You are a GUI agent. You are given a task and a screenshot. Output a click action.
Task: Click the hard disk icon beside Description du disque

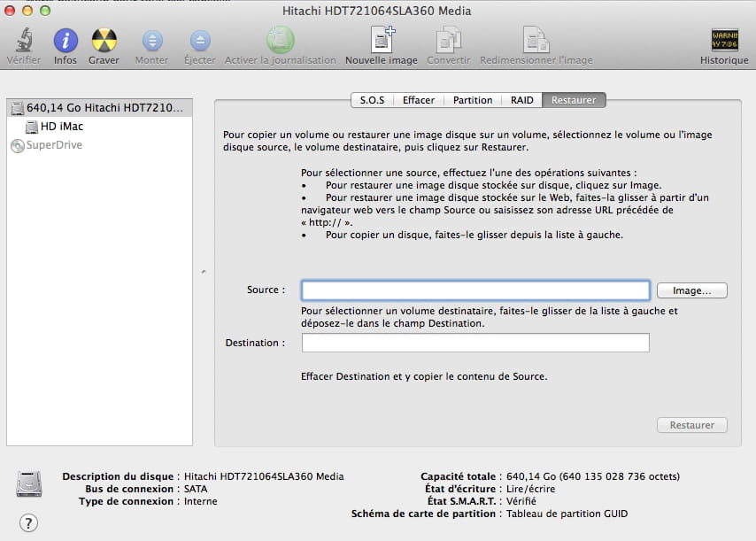coord(29,483)
